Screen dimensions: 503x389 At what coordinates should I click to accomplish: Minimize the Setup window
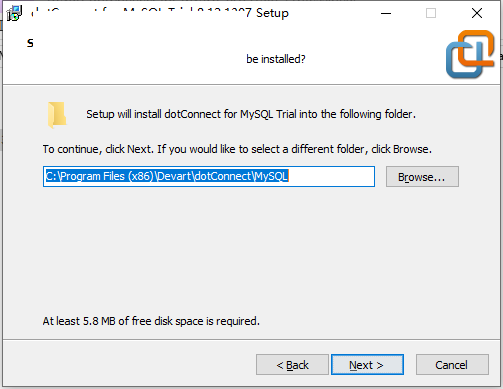point(386,13)
